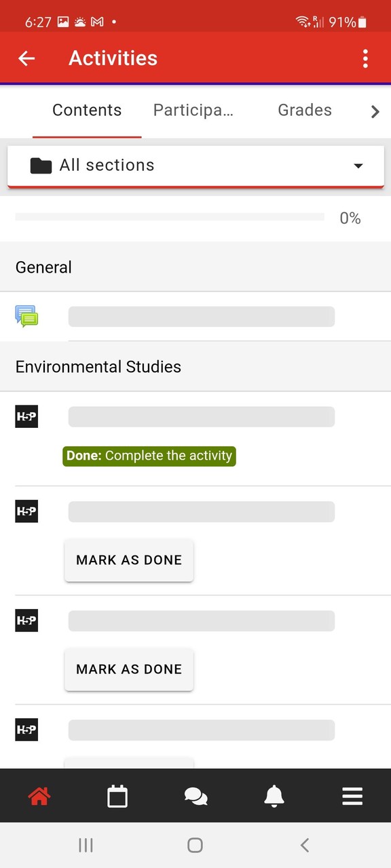The width and height of the screenshot is (391, 868).
Task: Open the last H5P activity at the bottom
Action: click(x=26, y=730)
